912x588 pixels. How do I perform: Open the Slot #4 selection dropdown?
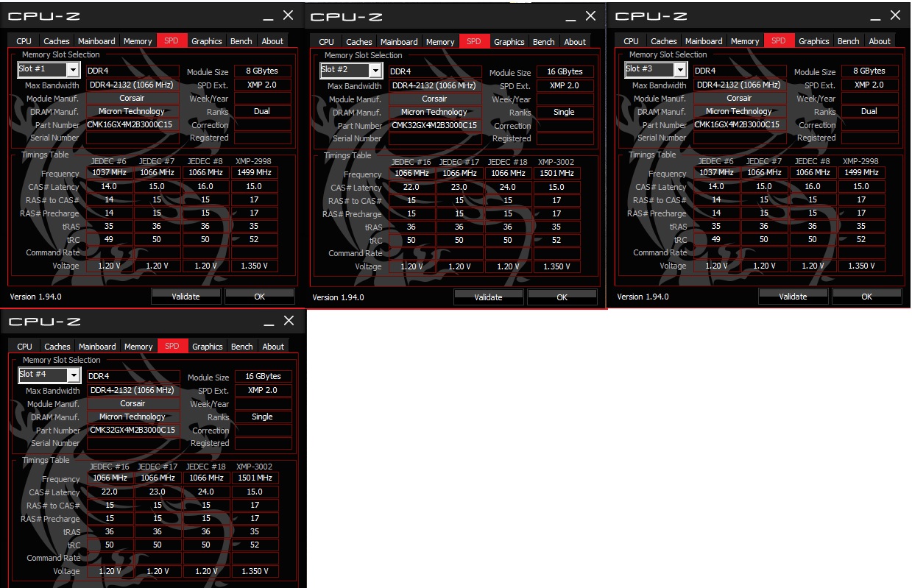tap(49, 375)
